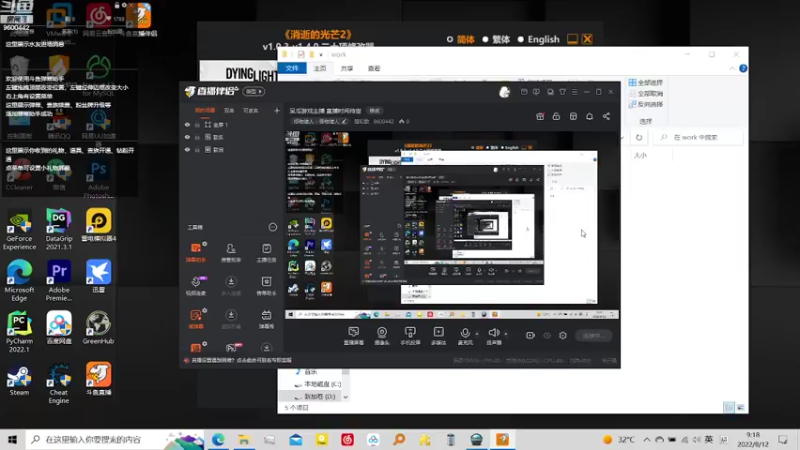Click the bell notification icon above preview
Viewport: 800px width, 450px height.
(589, 116)
